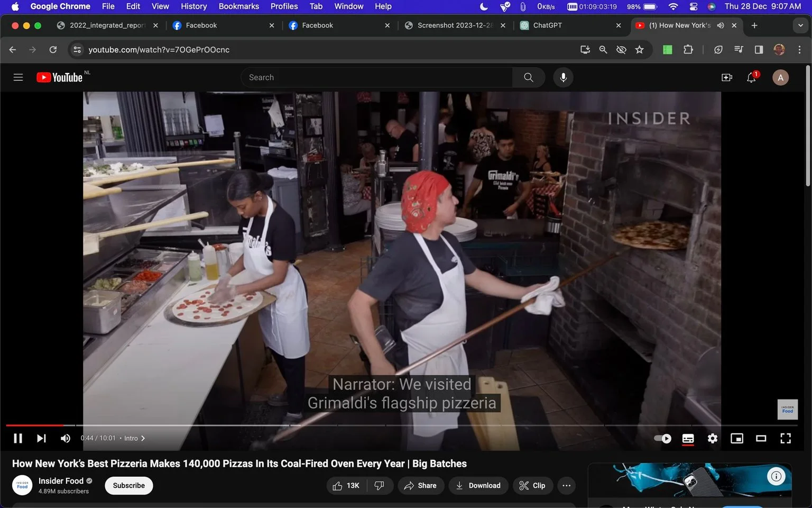The width and height of the screenshot is (812, 508).
Task: Mute the video volume speaker icon
Action: click(x=65, y=438)
